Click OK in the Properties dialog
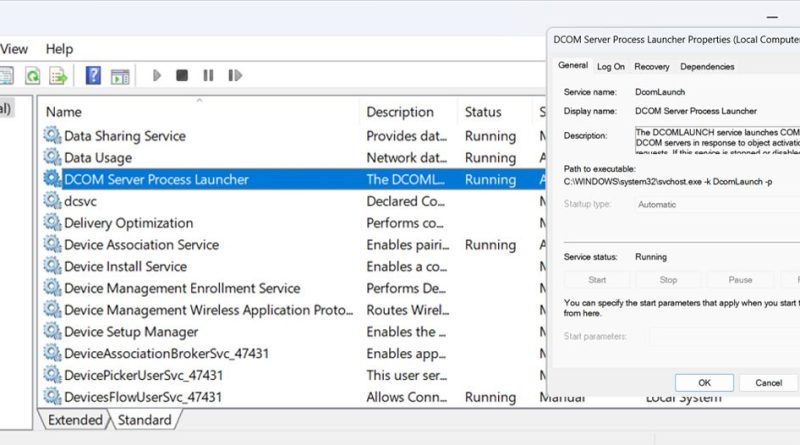The width and height of the screenshot is (800, 445). [x=704, y=383]
